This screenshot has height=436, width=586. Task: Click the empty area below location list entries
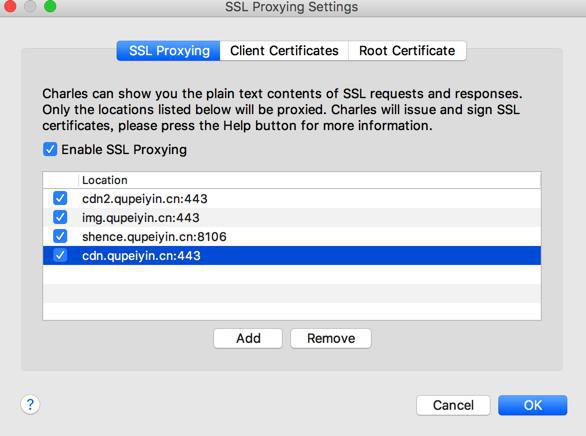coord(292,293)
